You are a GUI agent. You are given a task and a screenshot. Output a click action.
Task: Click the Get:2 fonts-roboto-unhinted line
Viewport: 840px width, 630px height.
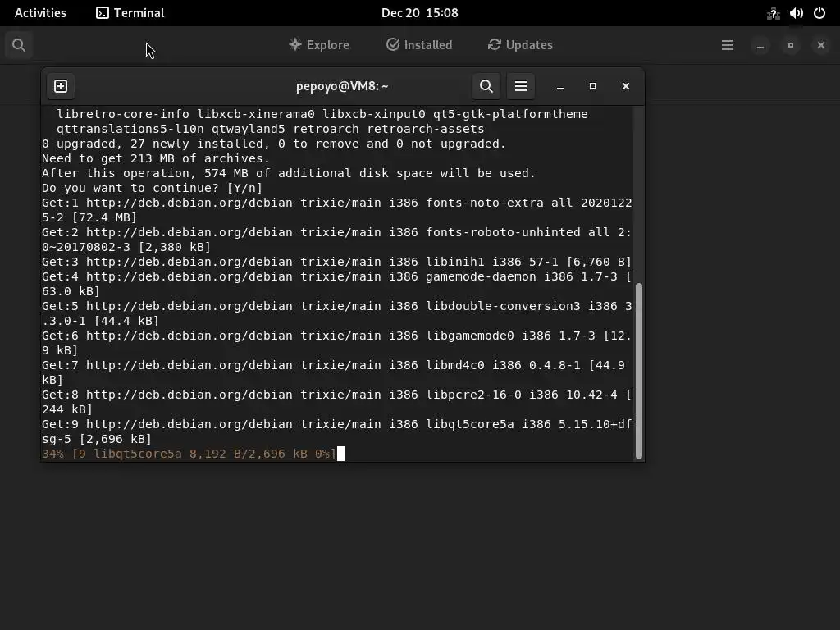(336, 240)
